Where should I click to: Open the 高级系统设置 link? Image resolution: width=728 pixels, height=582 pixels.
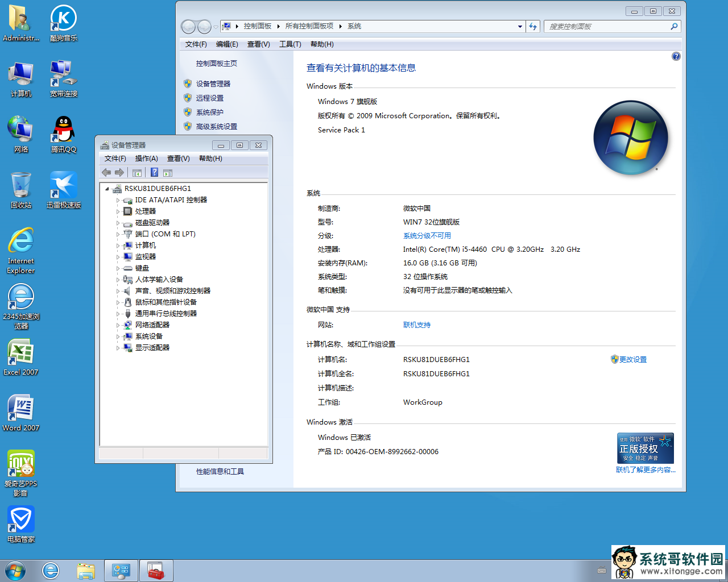point(217,126)
